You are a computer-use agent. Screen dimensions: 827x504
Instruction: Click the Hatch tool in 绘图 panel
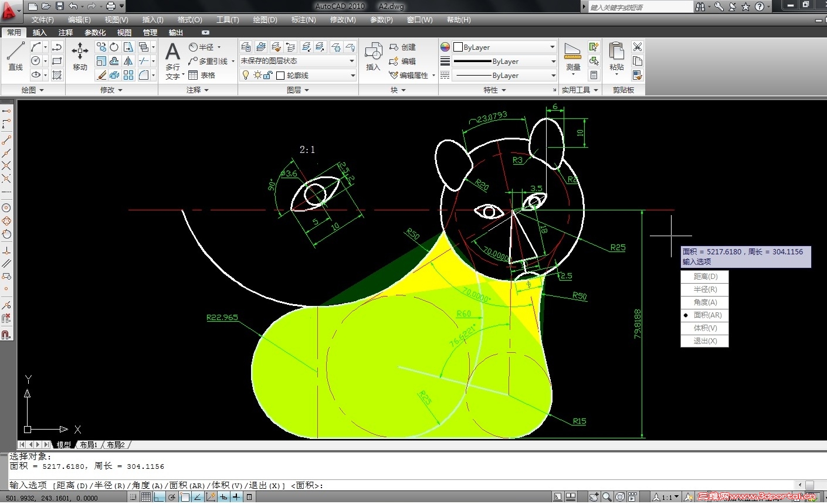pos(57,75)
